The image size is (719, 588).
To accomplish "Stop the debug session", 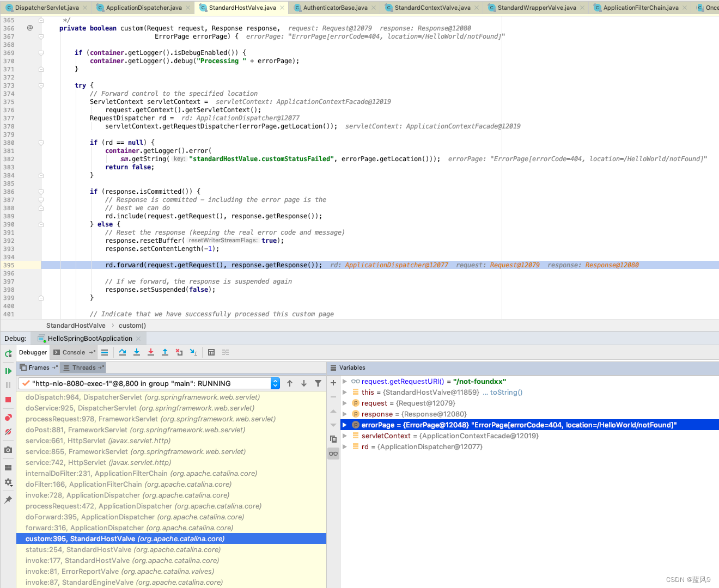I will pos(8,400).
